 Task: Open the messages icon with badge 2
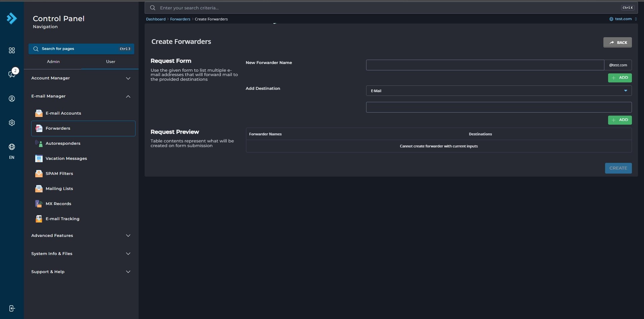click(x=12, y=74)
